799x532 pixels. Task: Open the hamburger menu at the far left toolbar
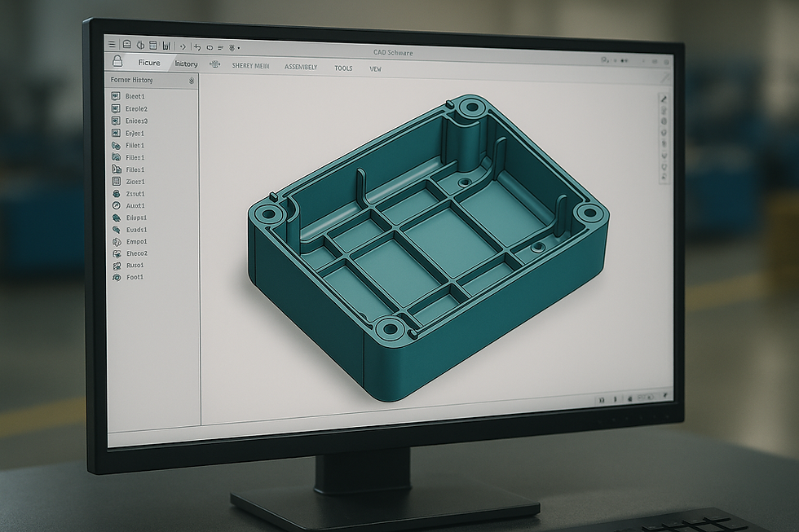tap(110, 45)
